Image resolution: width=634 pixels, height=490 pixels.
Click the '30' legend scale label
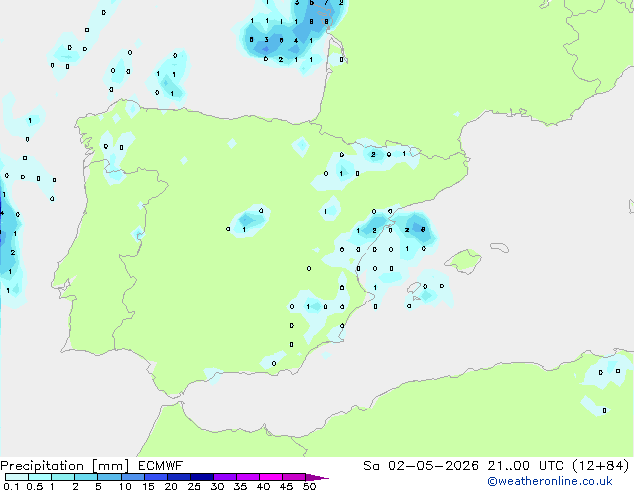pyautogui.click(x=217, y=486)
